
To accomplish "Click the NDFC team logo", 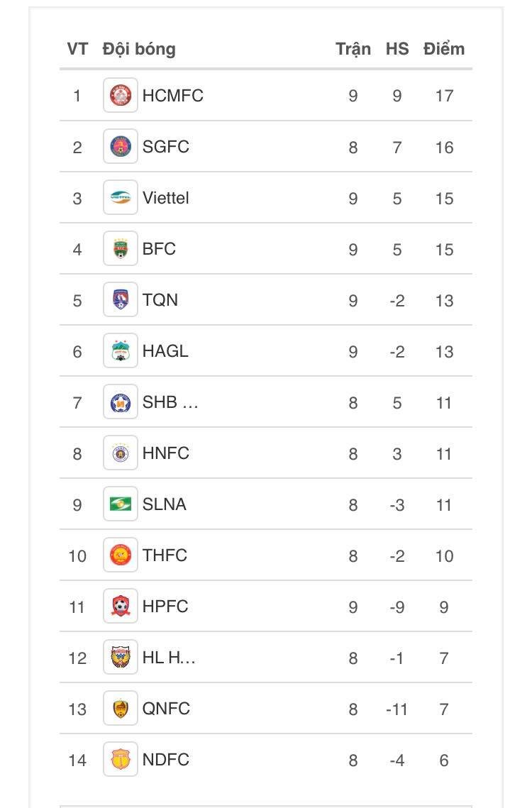I will (x=120, y=759).
